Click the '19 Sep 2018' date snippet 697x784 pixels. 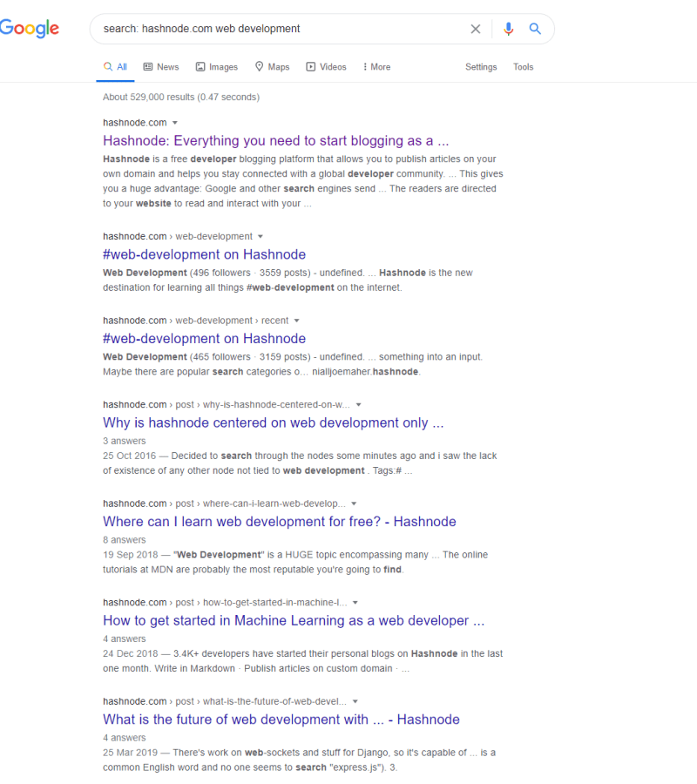pyautogui.click(x=130, y=555)
